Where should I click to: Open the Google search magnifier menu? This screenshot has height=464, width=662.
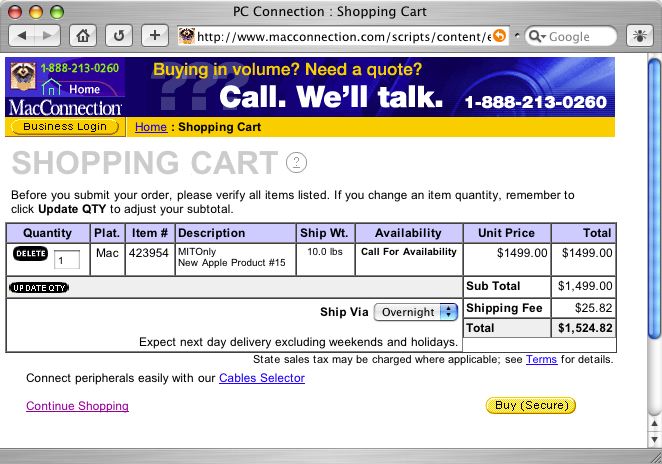click(537, 36)
